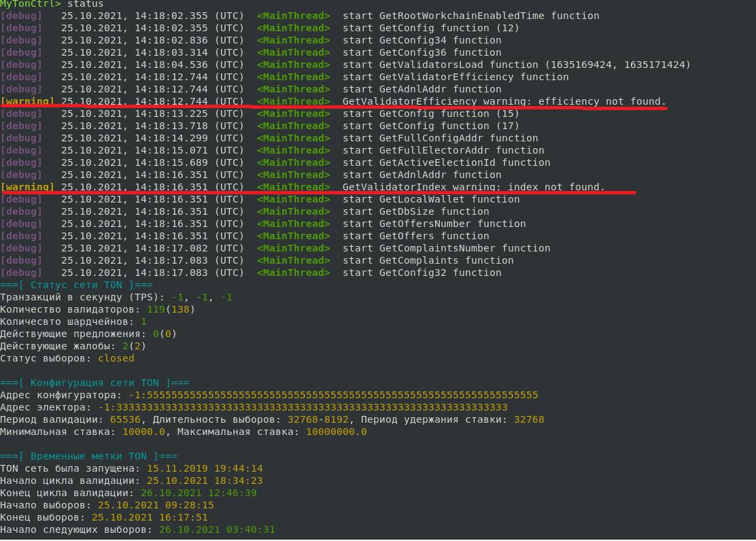Click 'start GetLocalWallet function' log text
This screenshot has width=756, height=541.
pos(431,199)
